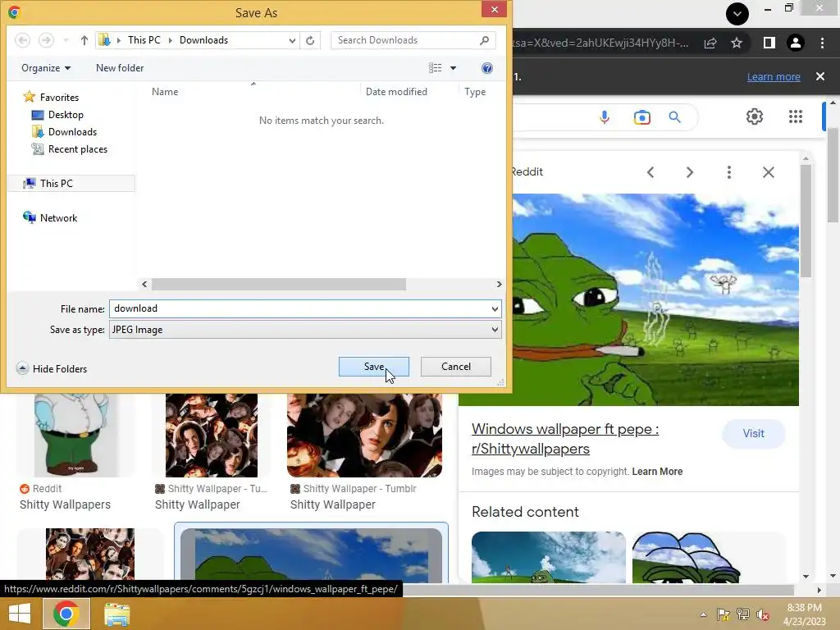The image size is (840, 630).
Task: Click Chrome in the taskbar
Action: tap(66, 614)
